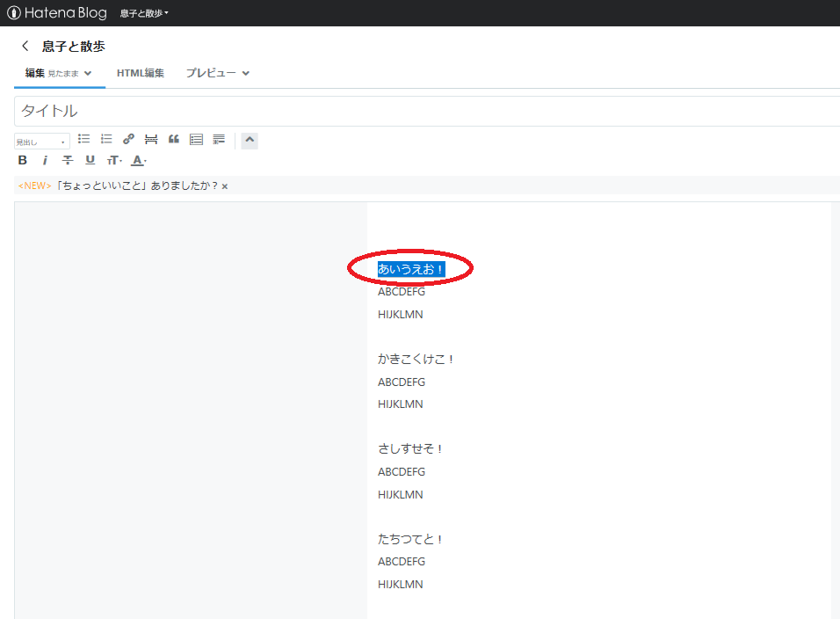Toggle strikethrough formatting
The height and width of the screenshot is (619, 840).
click(x=68, y=160)
